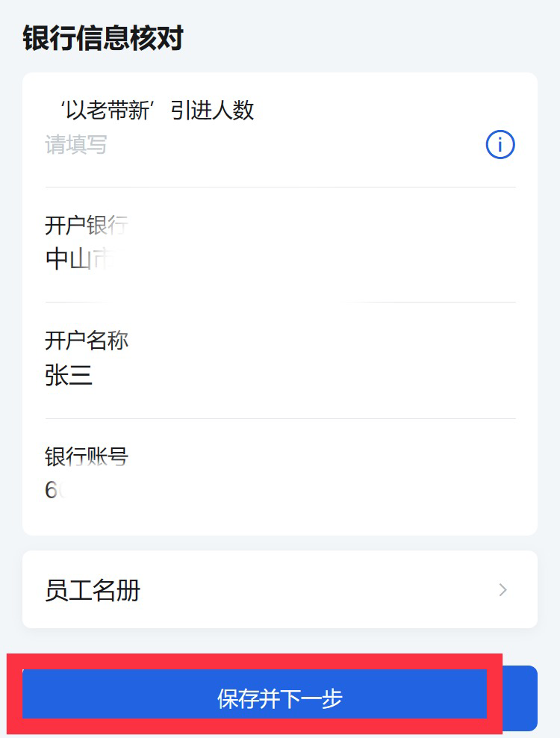Click the account holder name 张三
560x738 pixels.
[x=69, y=375]
